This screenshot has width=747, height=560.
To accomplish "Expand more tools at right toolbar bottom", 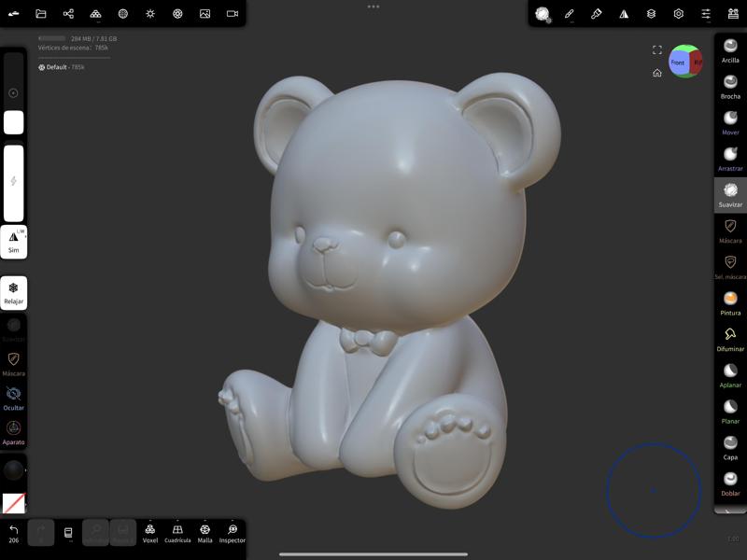I will coord(728,511).
